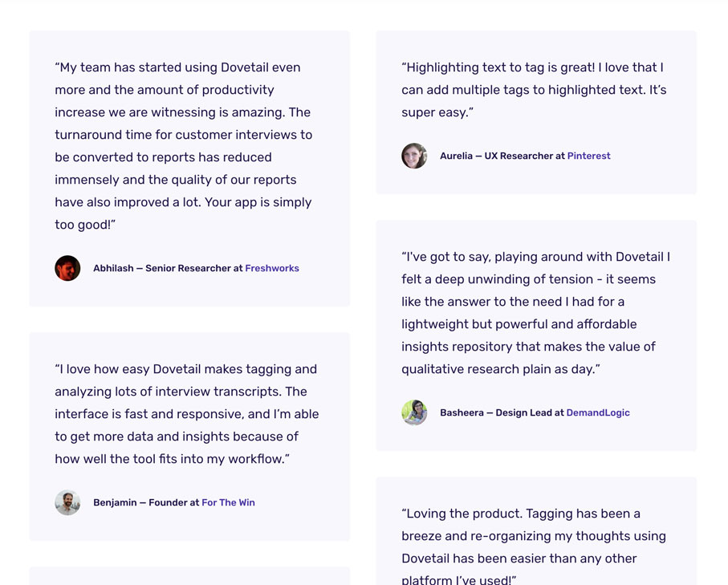This screenshot has height=585, width=728.
Task: Click Benjamin's profile avatar
Action: click(x=67, y=502)
